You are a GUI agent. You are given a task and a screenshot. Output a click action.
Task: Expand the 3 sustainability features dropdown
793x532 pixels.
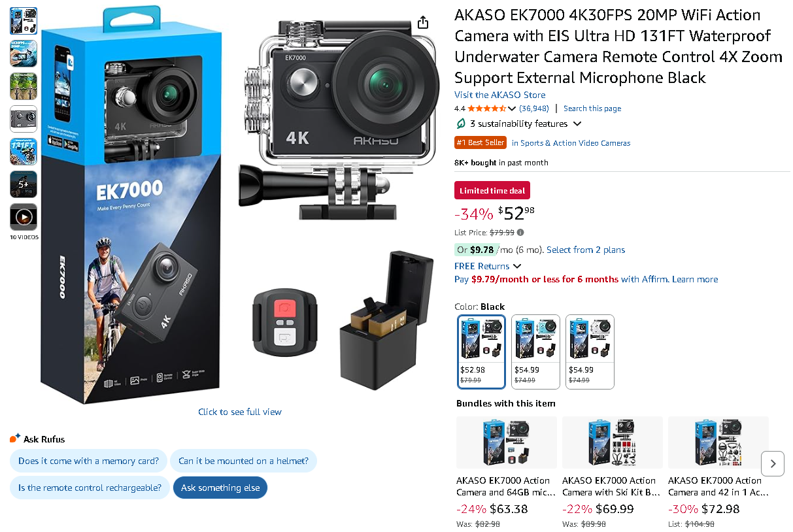577,124
